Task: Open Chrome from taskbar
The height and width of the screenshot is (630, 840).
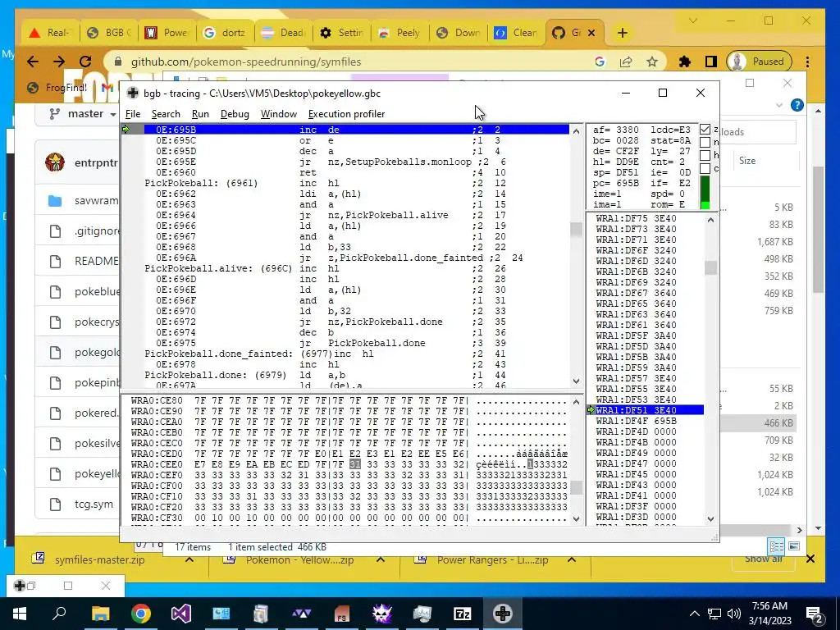Action: pyautogui.click(x=141, y=614)
